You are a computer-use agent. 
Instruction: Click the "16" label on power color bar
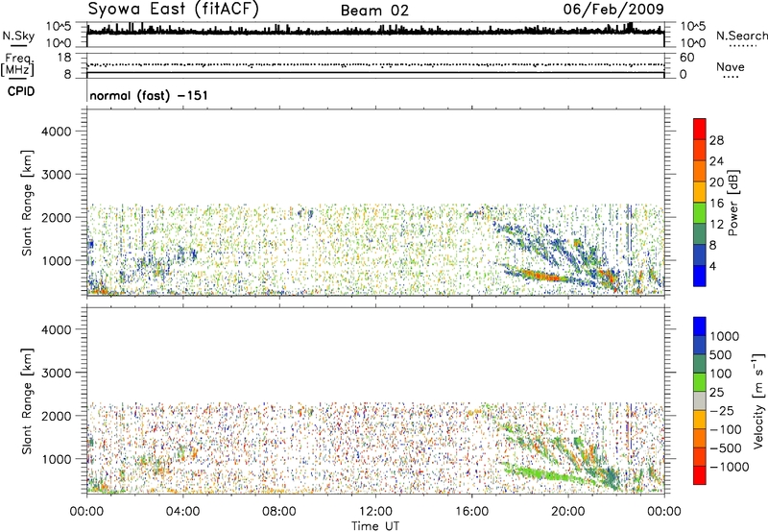(716, 204)
